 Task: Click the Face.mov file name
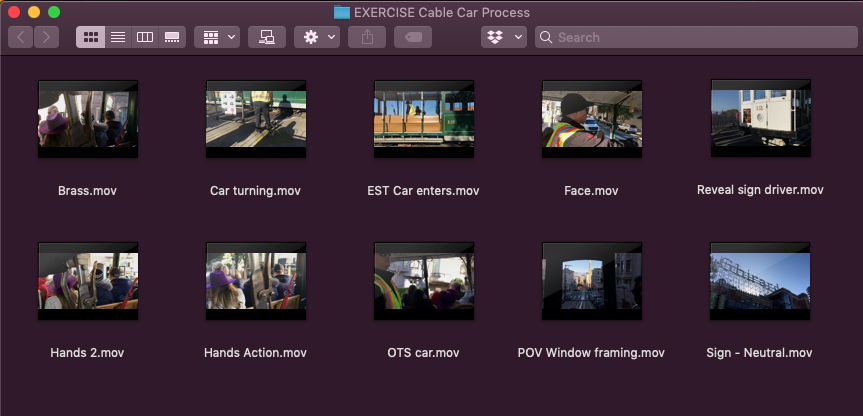click(x=591, y=191)
